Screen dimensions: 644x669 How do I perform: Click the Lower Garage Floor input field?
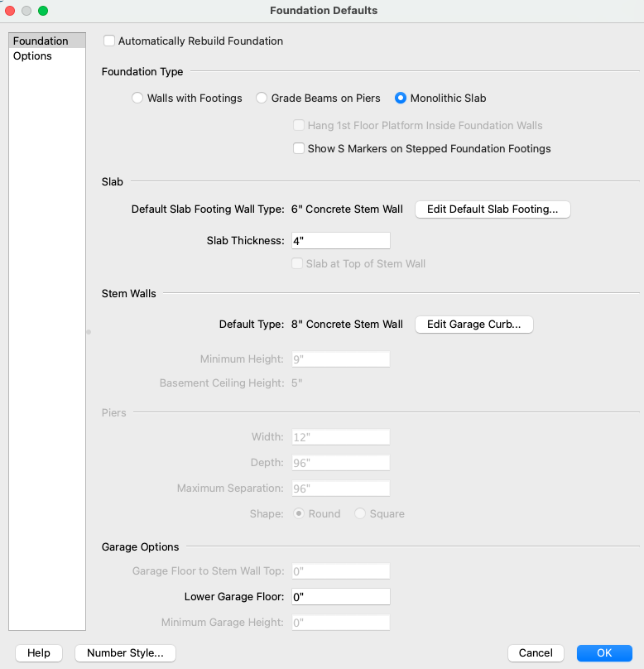[339, 597]
